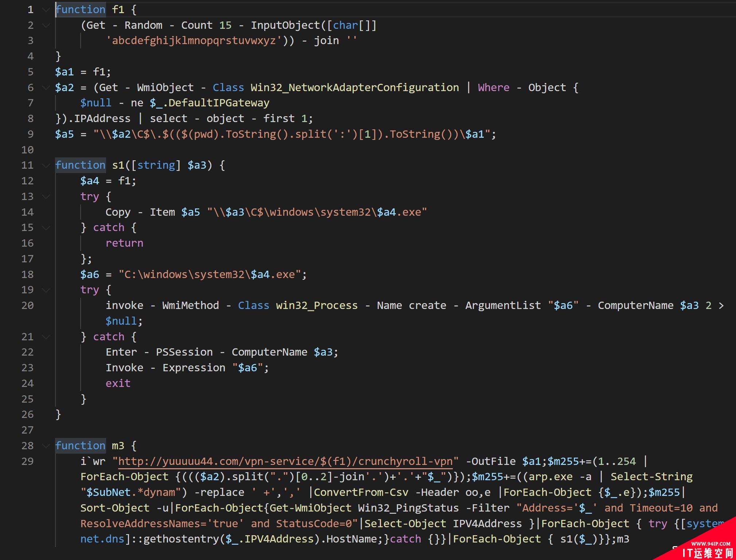Click line number 20 in gutter
The height and width of the screenshot is (560, 736).
pos(27,306)
